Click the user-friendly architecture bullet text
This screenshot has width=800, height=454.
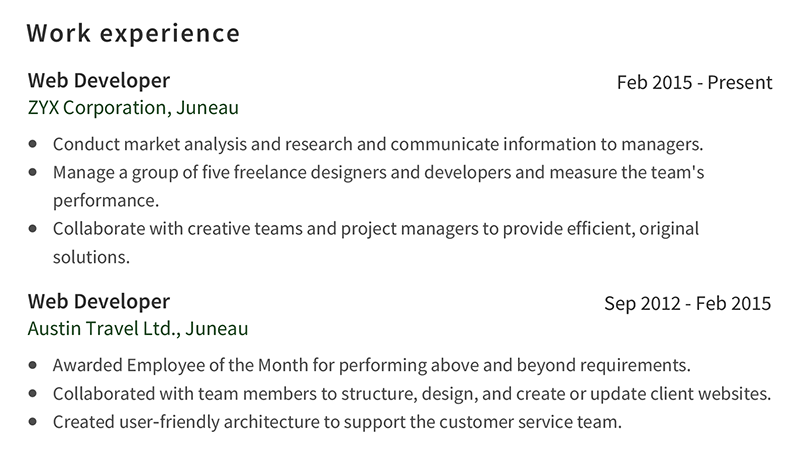(337, 422)
